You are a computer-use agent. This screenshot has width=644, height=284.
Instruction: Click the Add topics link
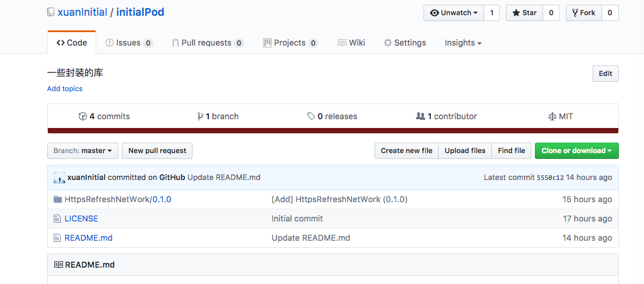[x=65, y=88]
